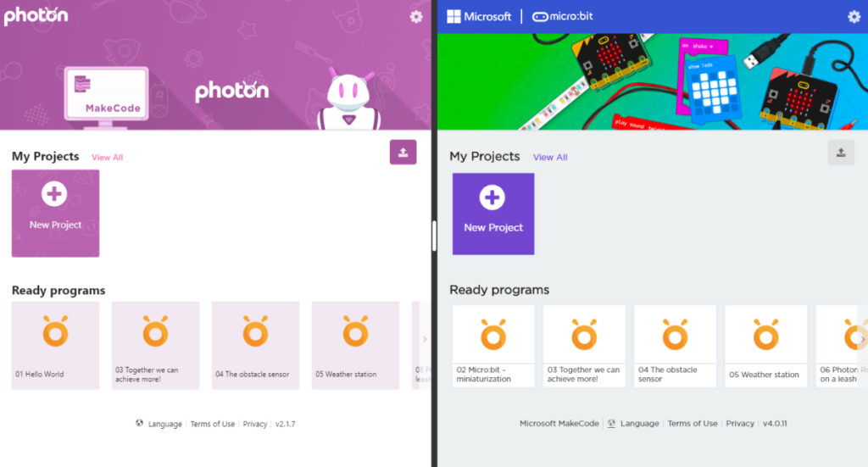Open View All in micro:bit projects

[550, 157]
